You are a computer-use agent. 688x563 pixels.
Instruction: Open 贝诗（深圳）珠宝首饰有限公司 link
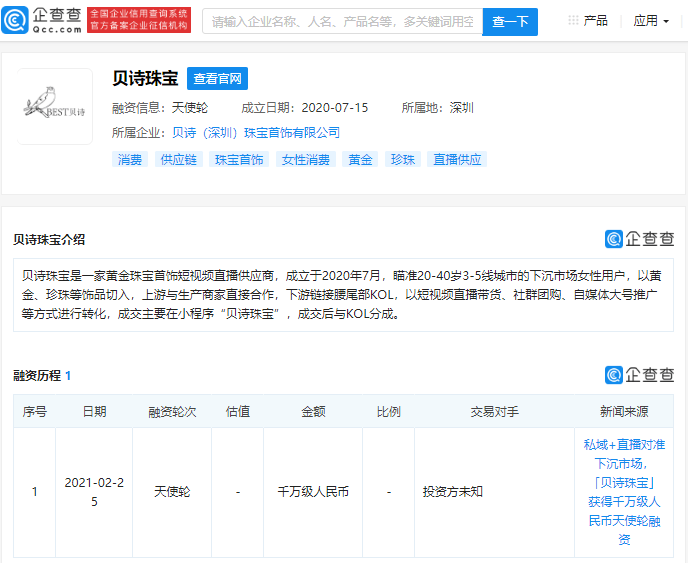[x=256, y=133]
